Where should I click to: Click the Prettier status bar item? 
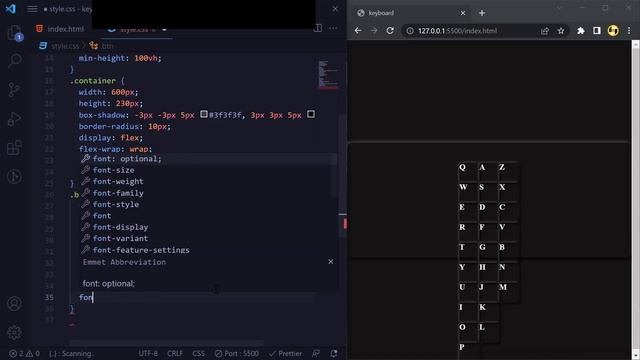tap(286, 353)
